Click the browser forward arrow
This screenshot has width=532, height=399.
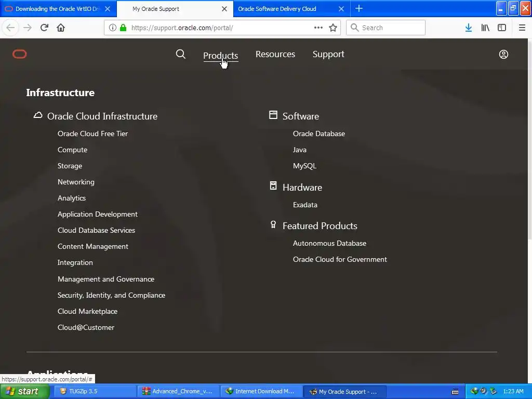pyautogui.click(x=28, y=28)
